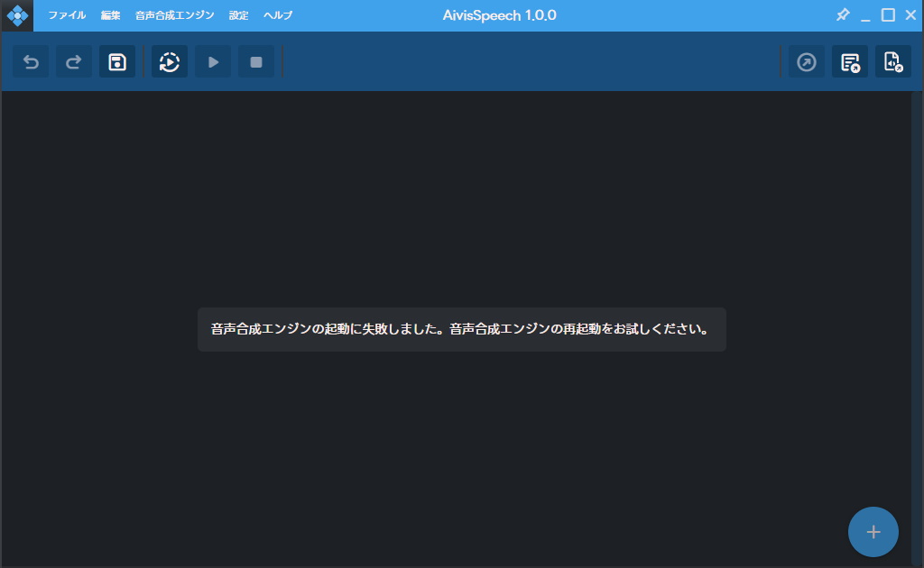
Task: Click the play triangle button
Action: tap(213, 62)
